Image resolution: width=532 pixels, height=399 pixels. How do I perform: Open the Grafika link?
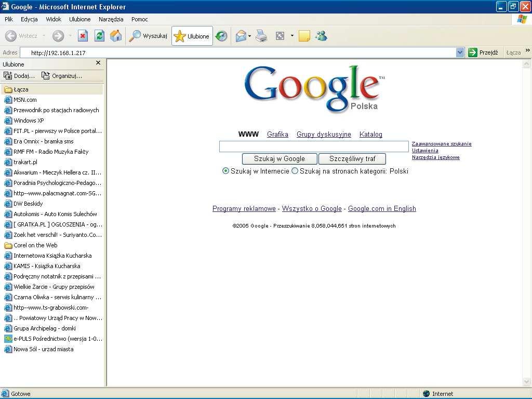pyautogui.click(x=277, y=135)
